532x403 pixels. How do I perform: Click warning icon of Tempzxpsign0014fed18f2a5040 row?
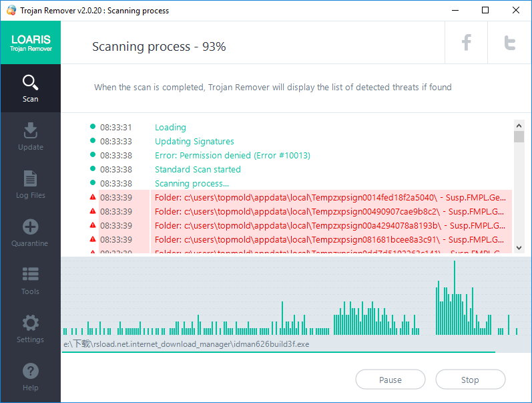(93, 196)
